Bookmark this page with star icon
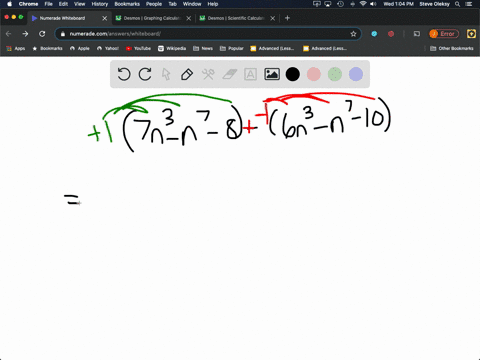The height and width of the screenshot is (360, 480). (x=353, y=34)
